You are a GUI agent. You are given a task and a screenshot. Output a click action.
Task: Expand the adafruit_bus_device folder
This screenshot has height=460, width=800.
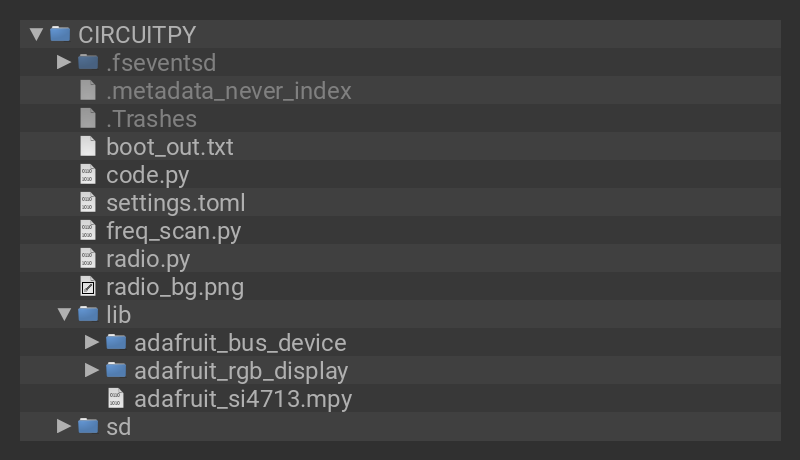(92, 342)
